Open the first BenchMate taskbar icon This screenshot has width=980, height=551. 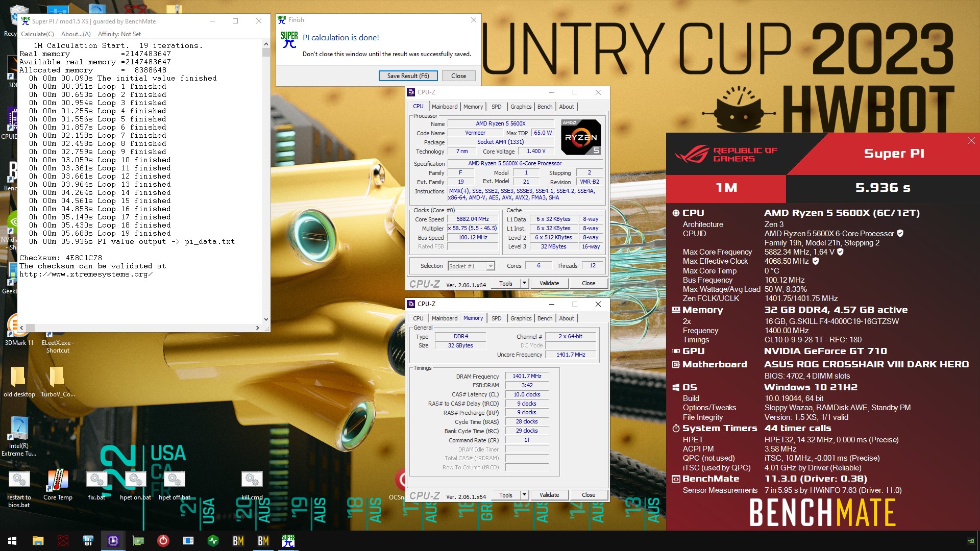(238, 541)
